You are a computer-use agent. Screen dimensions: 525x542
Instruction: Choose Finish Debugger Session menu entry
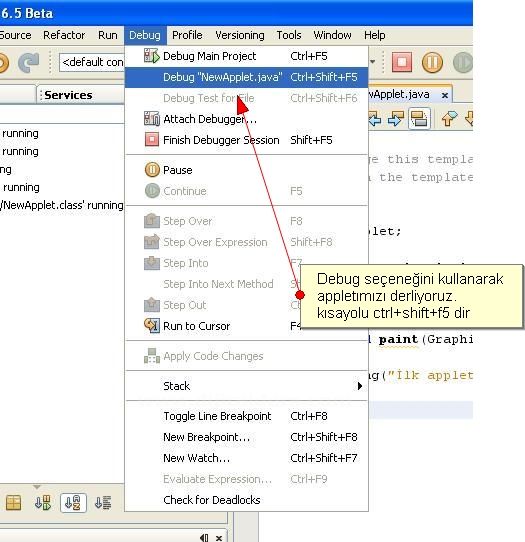(246, 140)
